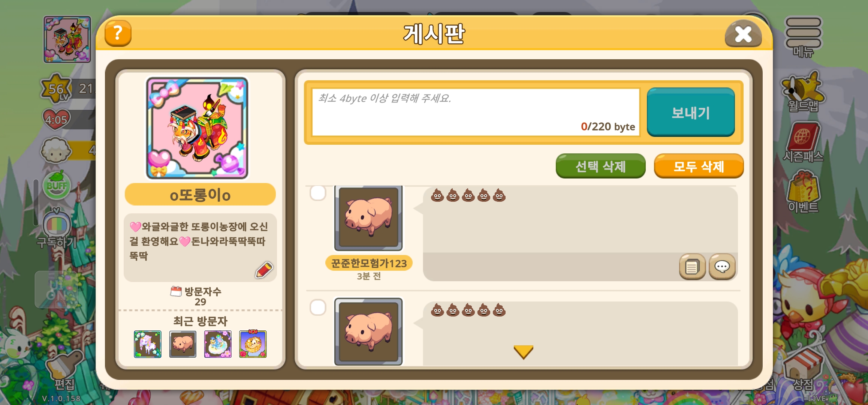This screenshot has height=405, width=868.
Task: Check the second pig message checkbox
Action: point(318,307)
